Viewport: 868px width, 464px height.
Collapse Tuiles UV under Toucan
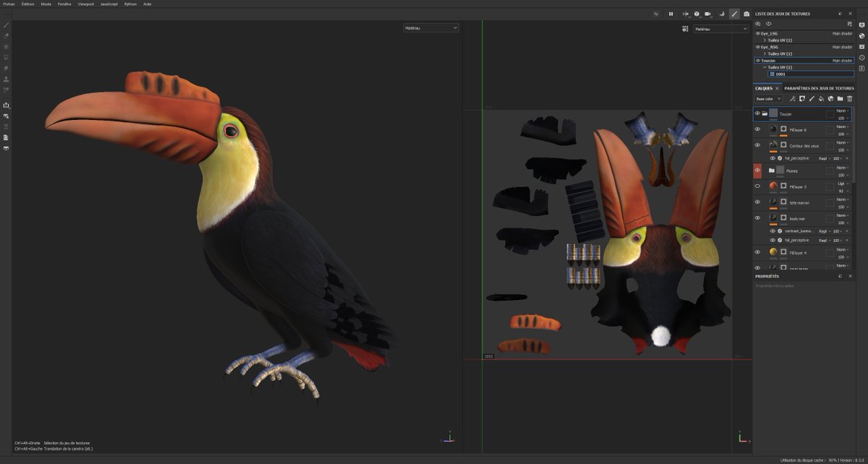[x=765, y=67]
